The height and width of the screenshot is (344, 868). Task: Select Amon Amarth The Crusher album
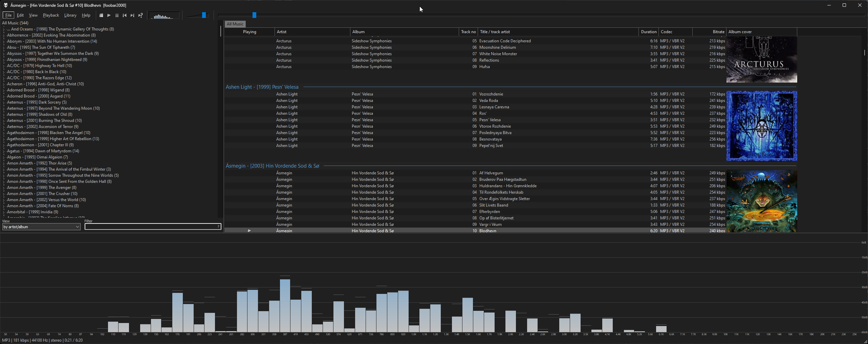point(42,194)
